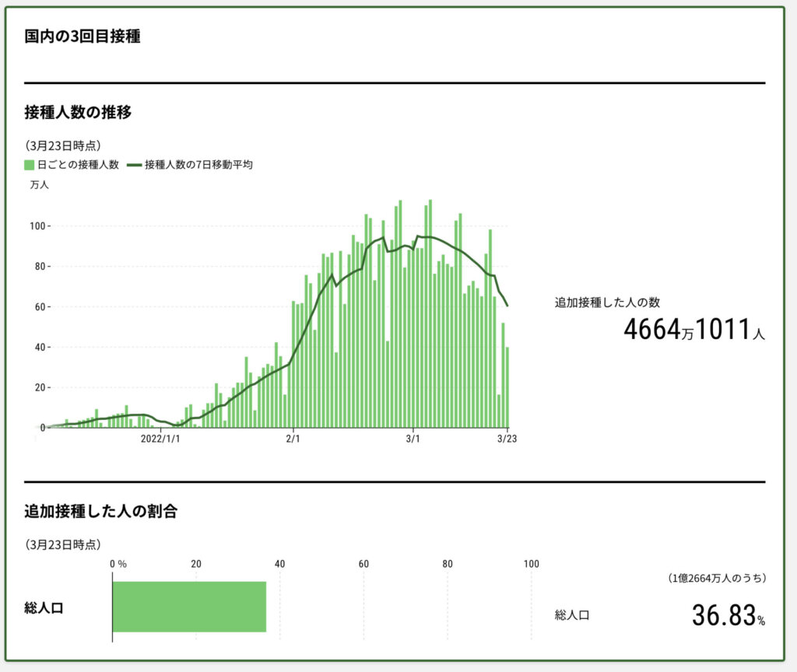Click the 2/1 x-axis date label

tap(293, 439)
